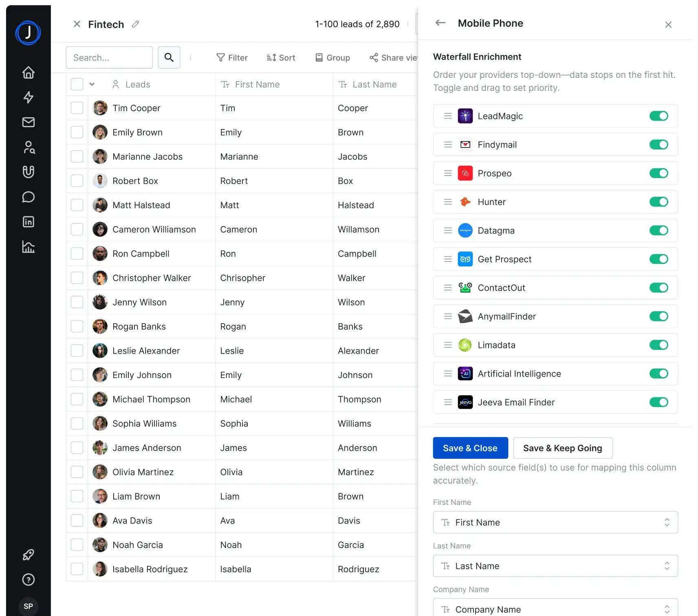Open the analytics chart sidebar icon
This screenshot has height=616, width=698.
coord(28,247)
